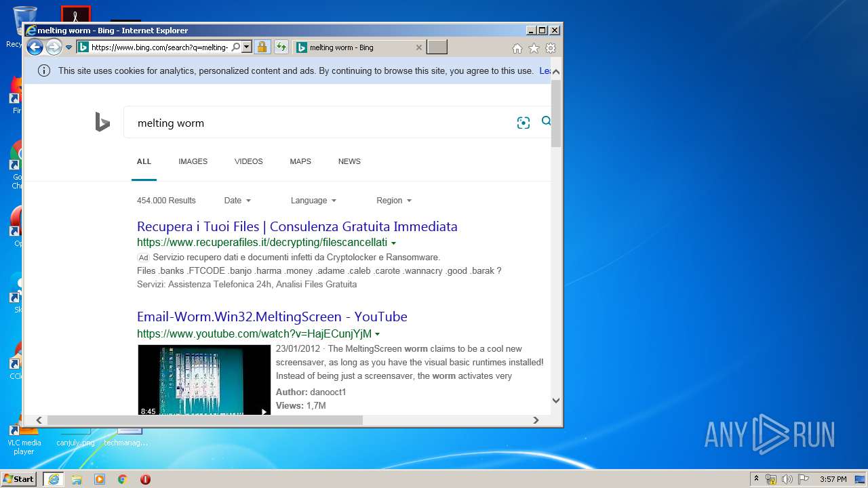868x488 pixels.
Task: Open recent pages dropdown beside Forward button
Action: (x=68, y=47)
